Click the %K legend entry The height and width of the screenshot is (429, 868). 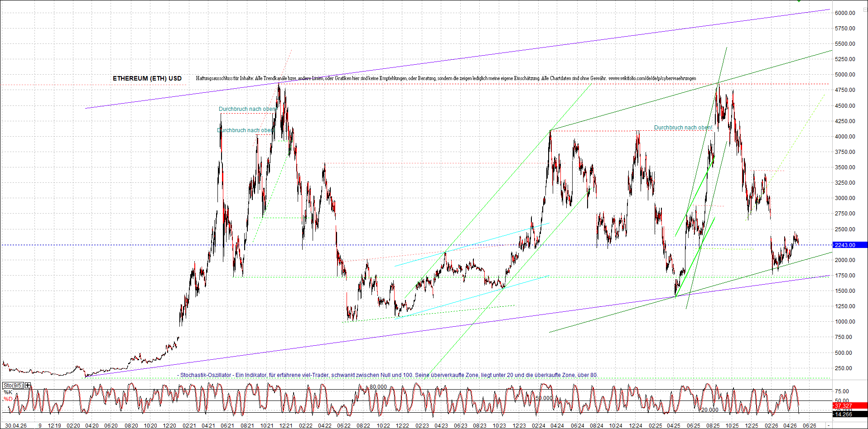coord(8,392)
